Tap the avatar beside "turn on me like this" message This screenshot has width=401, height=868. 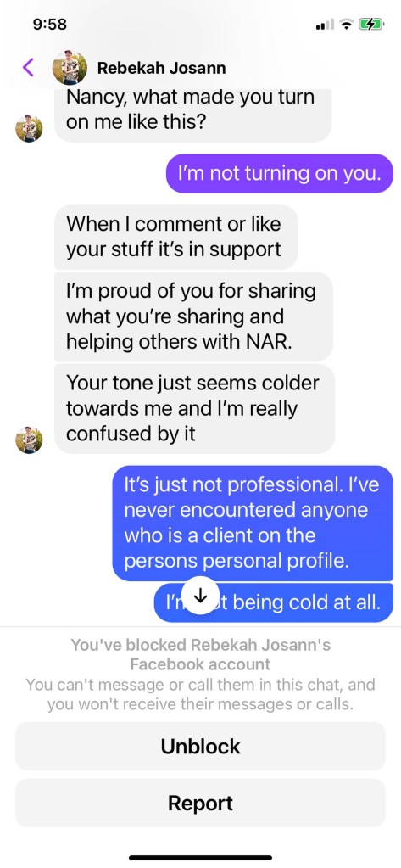point(29,129)
